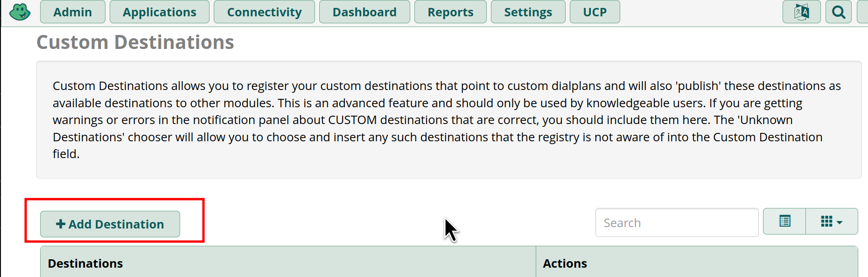
Task: Select the UCP menu item
Action: pos(595,12)
